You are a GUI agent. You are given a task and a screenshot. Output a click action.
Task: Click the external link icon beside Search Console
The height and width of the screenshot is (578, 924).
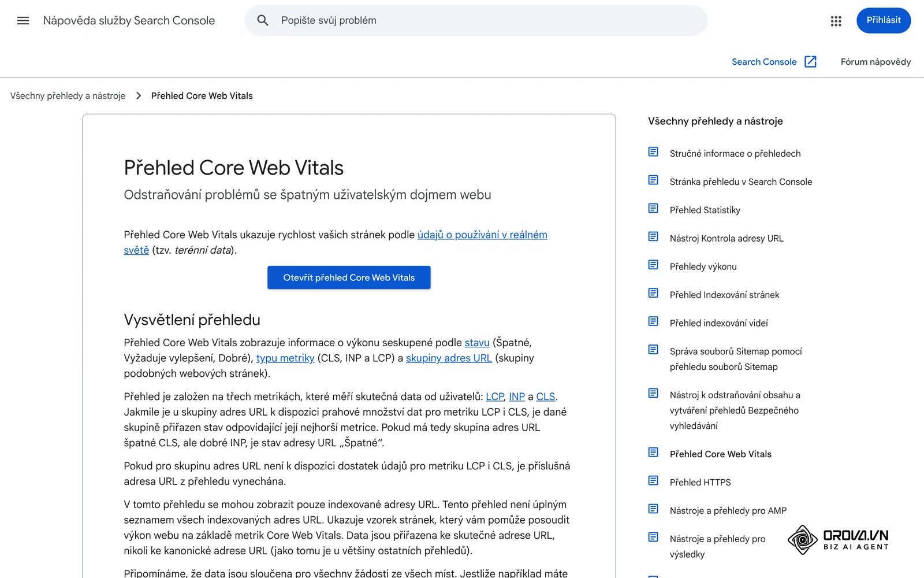[x=810, y=62]
